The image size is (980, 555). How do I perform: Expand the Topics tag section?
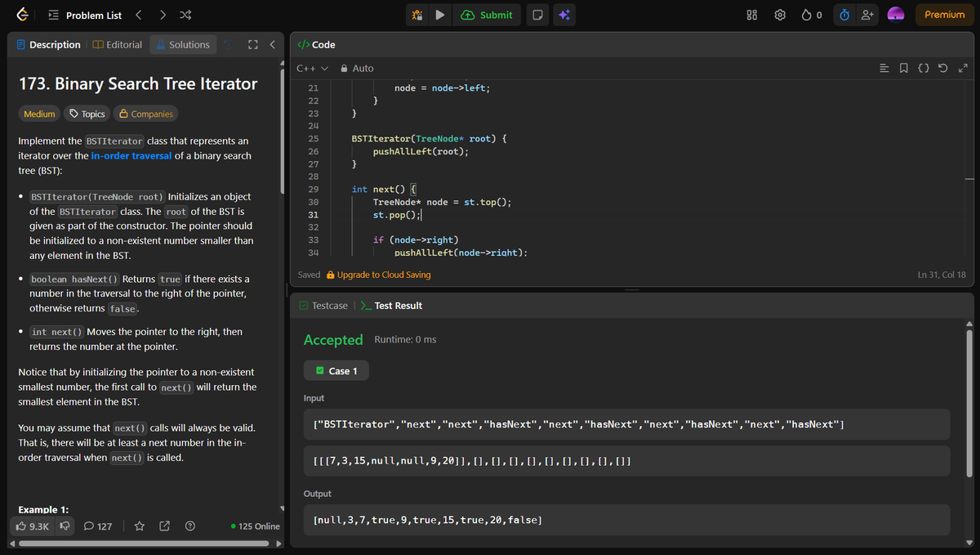pyautogui.click(x=87, y=114)
